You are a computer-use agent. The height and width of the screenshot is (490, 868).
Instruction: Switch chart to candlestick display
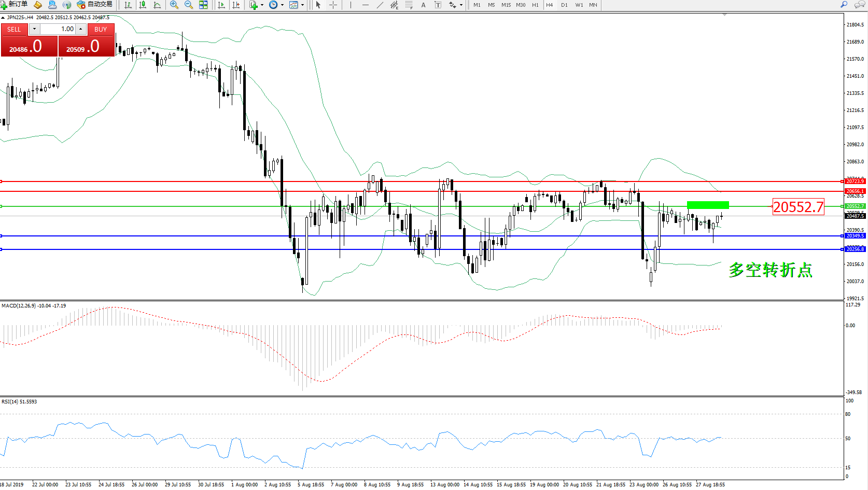143,5
